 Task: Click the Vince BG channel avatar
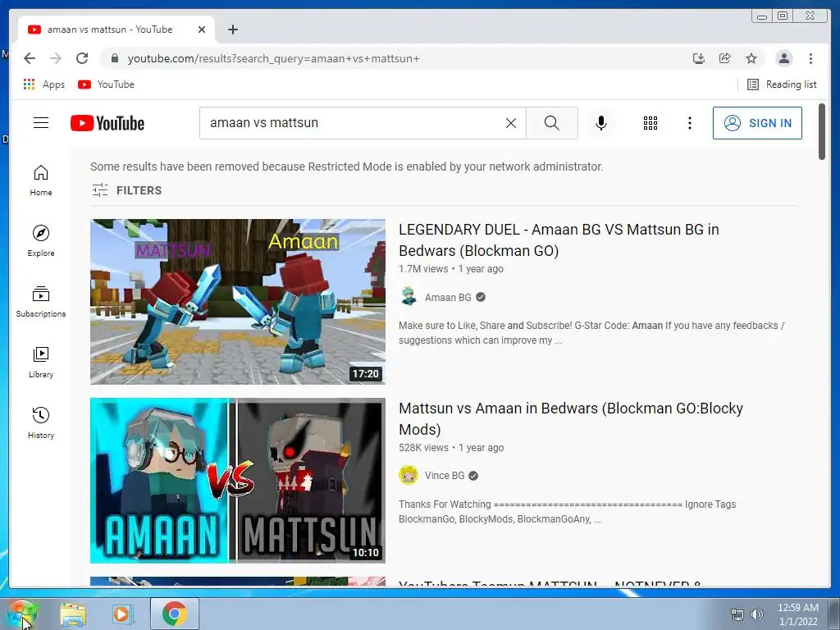pyautogui.click(x=409, y=475)
